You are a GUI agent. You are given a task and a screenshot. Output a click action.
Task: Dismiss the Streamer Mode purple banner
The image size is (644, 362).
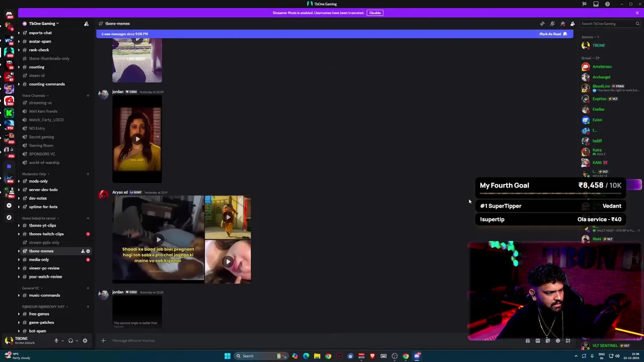pyautogui.click(x=637, y=13)
